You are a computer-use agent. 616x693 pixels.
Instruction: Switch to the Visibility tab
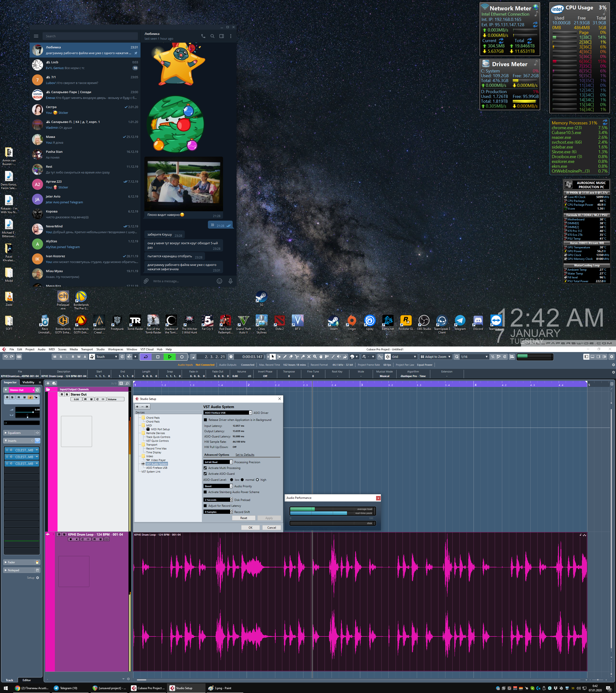28,382
